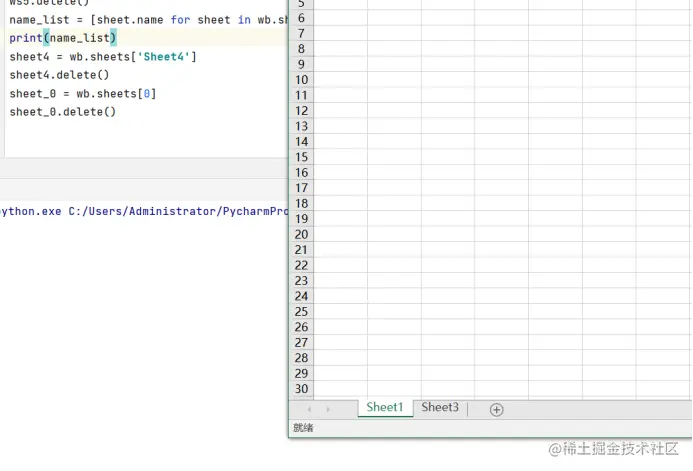The height and width of the screenshot is (471, 693).
Task: Select row 19 header in Excel
Action: pos(301,219)
